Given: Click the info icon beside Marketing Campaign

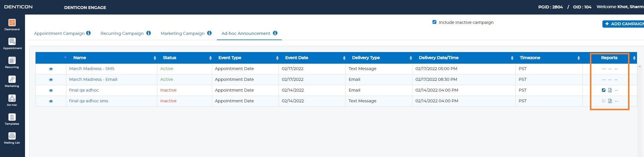Looking at the screenshot, I should tap(209, 33).
